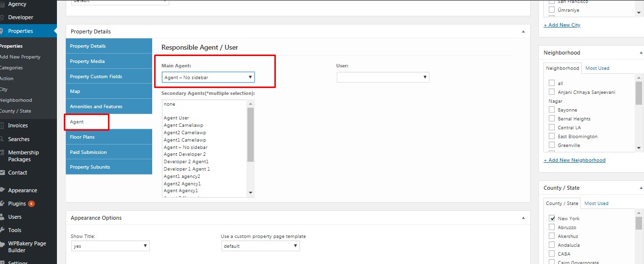Open the Show Title dropdown
The height and width of the screenshot is (264, 644).
pos(110,246)
